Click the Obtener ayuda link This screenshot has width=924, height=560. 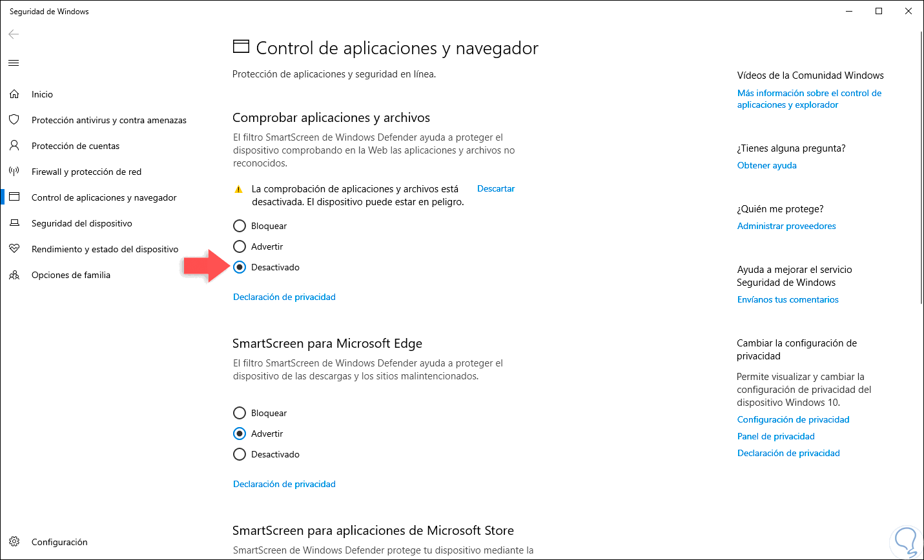tap(767, 165)
